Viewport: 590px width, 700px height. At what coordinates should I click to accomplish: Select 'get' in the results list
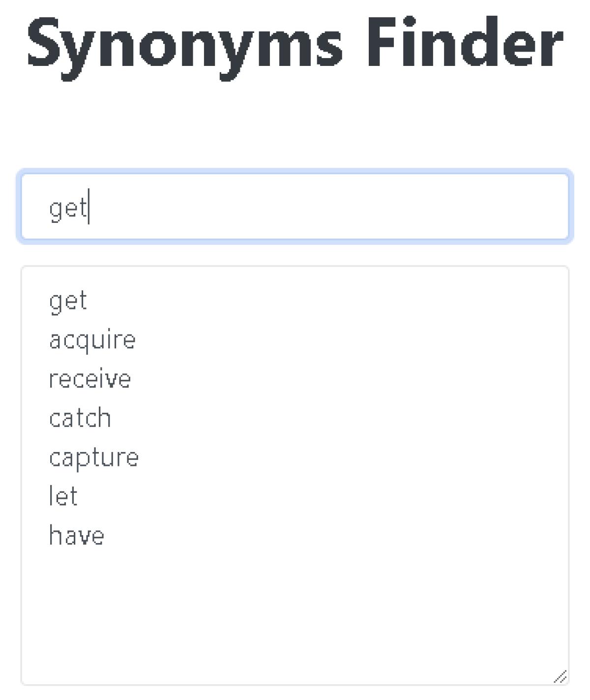(68, 301)
